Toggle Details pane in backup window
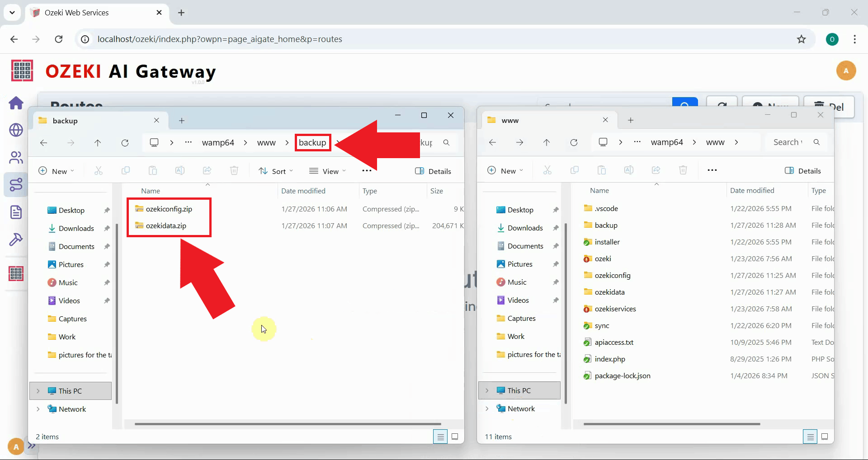This screenshot has height=460, width=868. [433, 171]
